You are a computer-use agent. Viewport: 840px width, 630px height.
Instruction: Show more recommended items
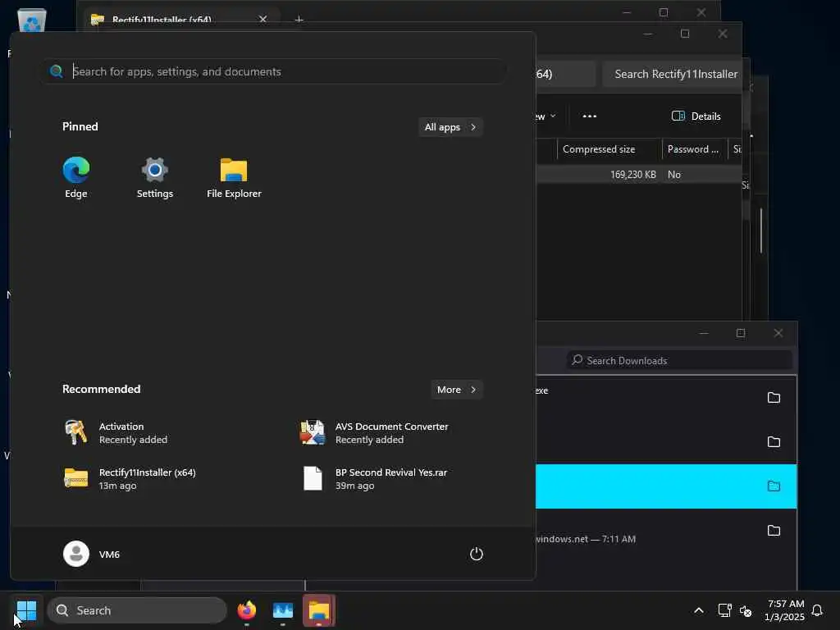pyautogui.click(x=456, y=390)
